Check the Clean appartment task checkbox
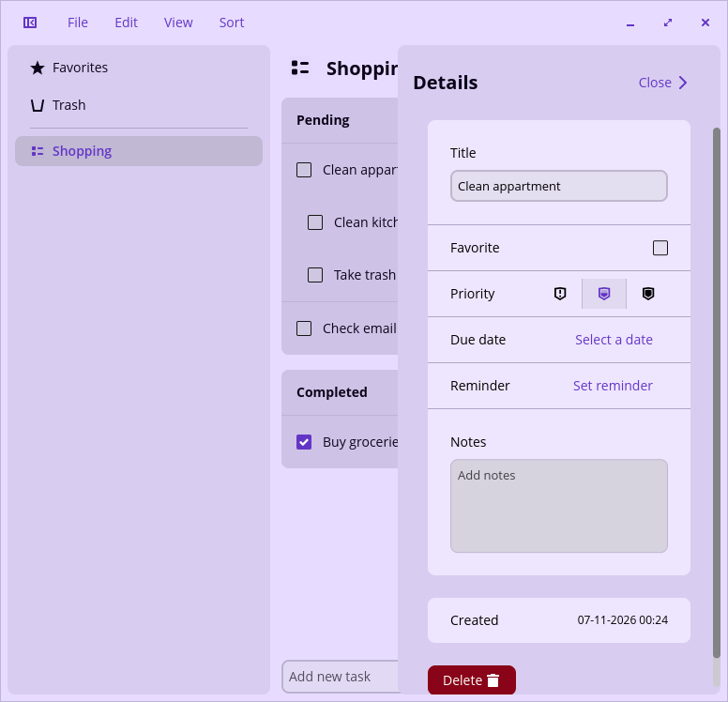The height and width of the screenshot is (702, 728). (x=304, y=170)
